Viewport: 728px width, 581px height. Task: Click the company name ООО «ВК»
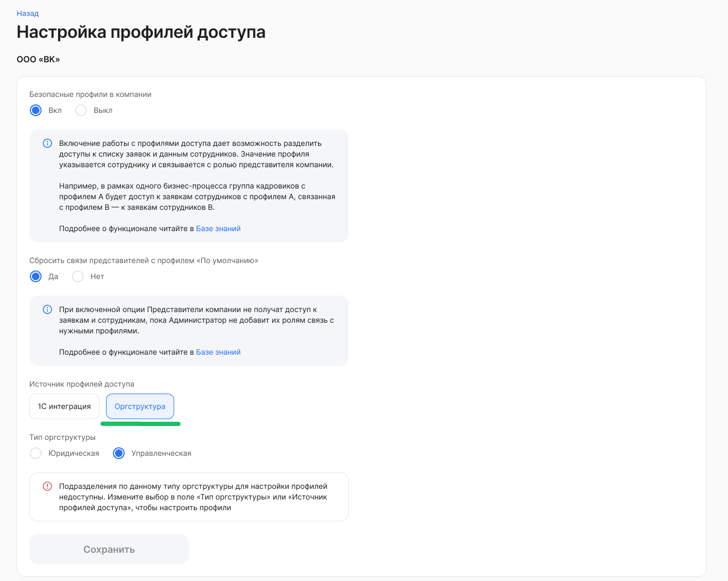pyautogui.click(x=38, y=59)
